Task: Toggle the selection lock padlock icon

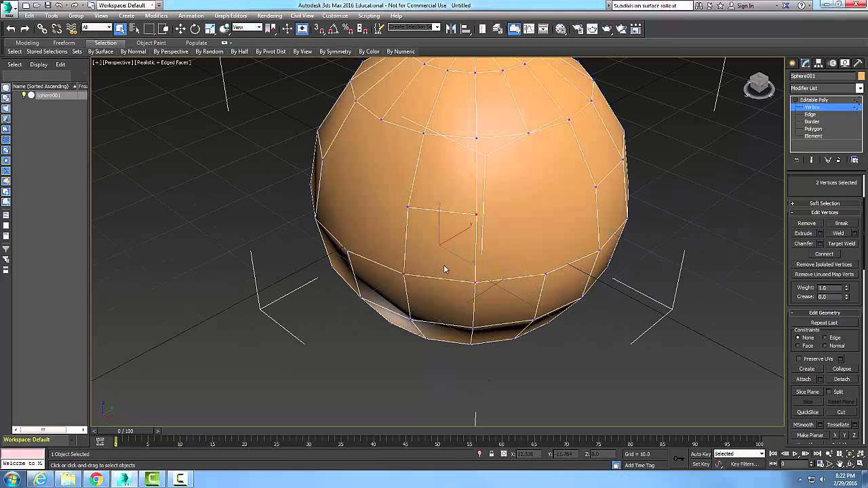Action: pyautogui.click(x=491, y=453)
